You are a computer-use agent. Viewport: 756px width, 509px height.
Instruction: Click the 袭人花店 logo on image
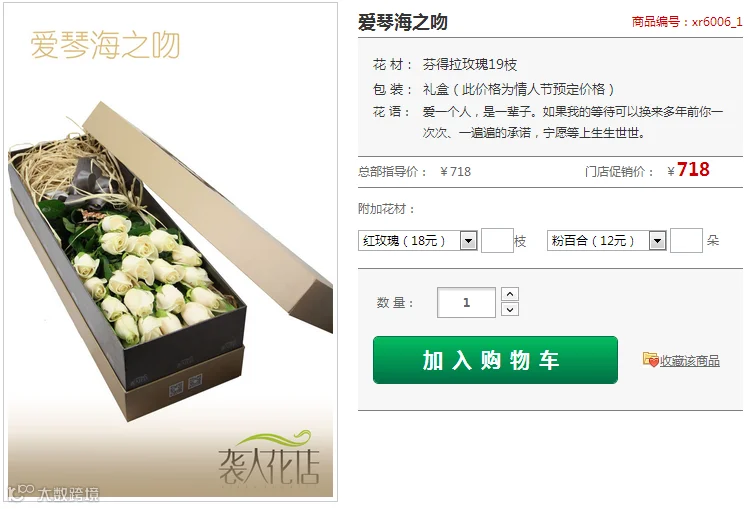pyautogui.click(x=269, y=459)
